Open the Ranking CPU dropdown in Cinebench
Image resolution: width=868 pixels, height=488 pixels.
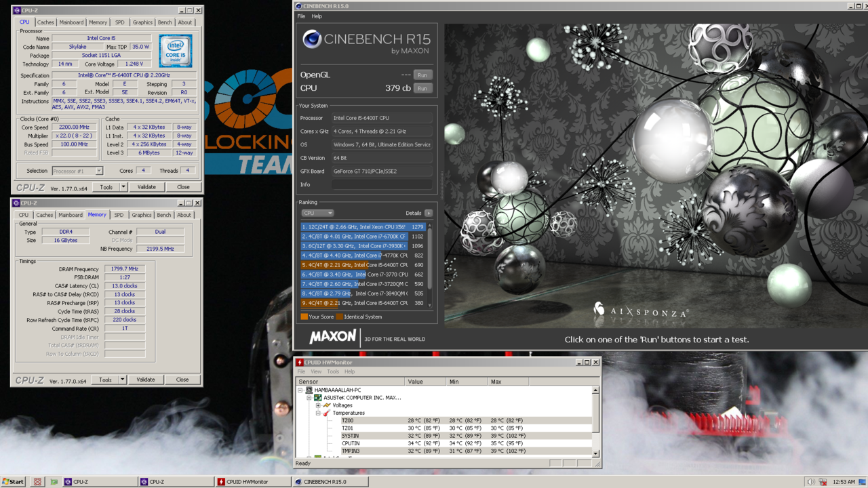click(x=317, y=213)
